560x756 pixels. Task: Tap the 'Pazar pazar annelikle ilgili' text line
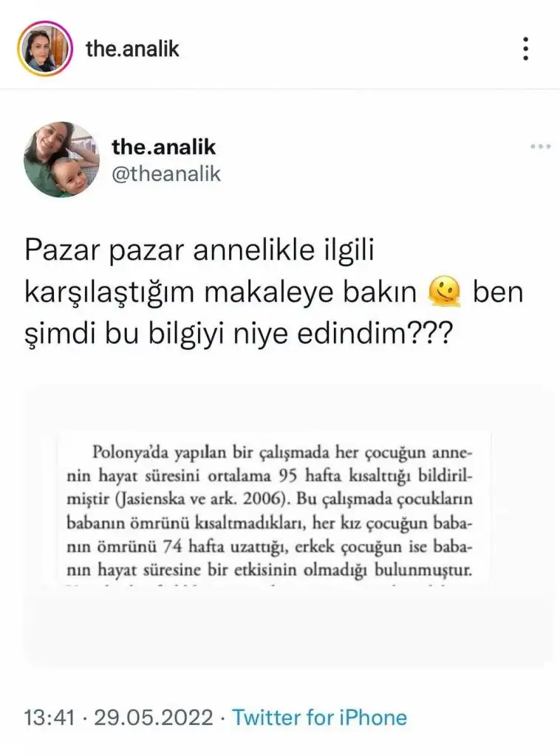199,250
